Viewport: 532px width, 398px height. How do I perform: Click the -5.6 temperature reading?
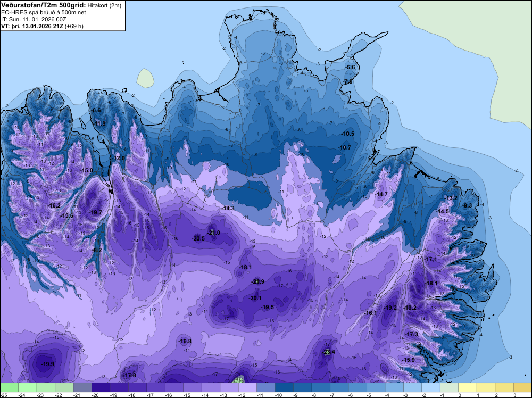(x=350, y=67)
